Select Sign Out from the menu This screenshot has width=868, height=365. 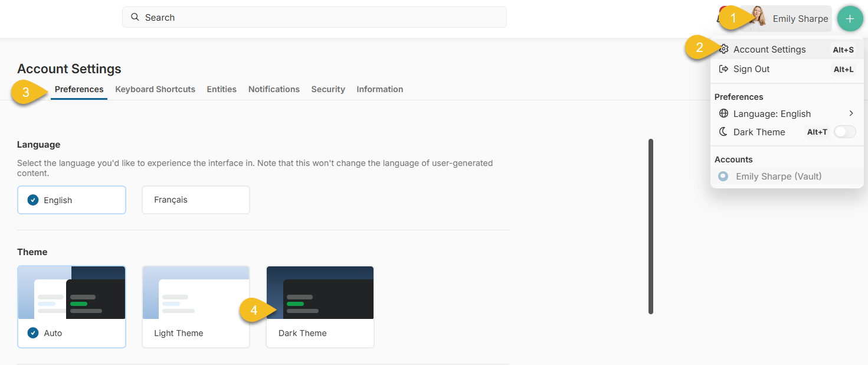click(751, 69)
